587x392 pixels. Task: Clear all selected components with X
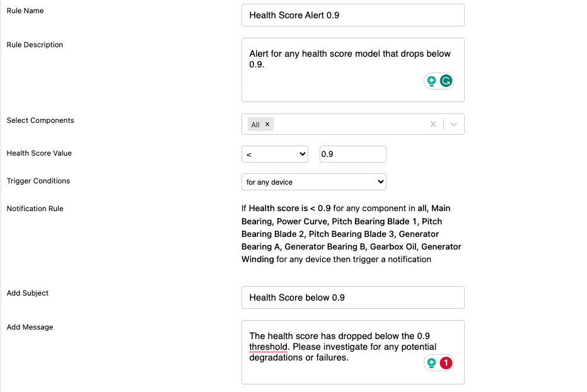pyautogui.click(x=433, y=124)
